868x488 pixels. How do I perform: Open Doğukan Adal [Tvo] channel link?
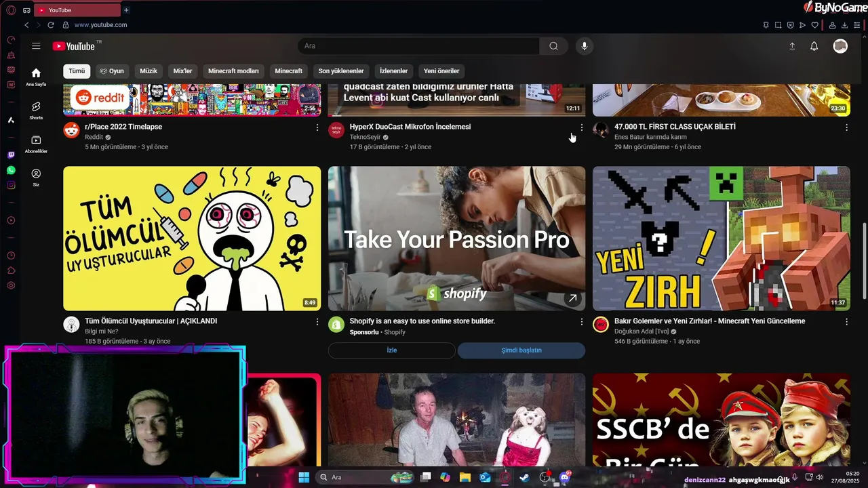coord(642,331)
